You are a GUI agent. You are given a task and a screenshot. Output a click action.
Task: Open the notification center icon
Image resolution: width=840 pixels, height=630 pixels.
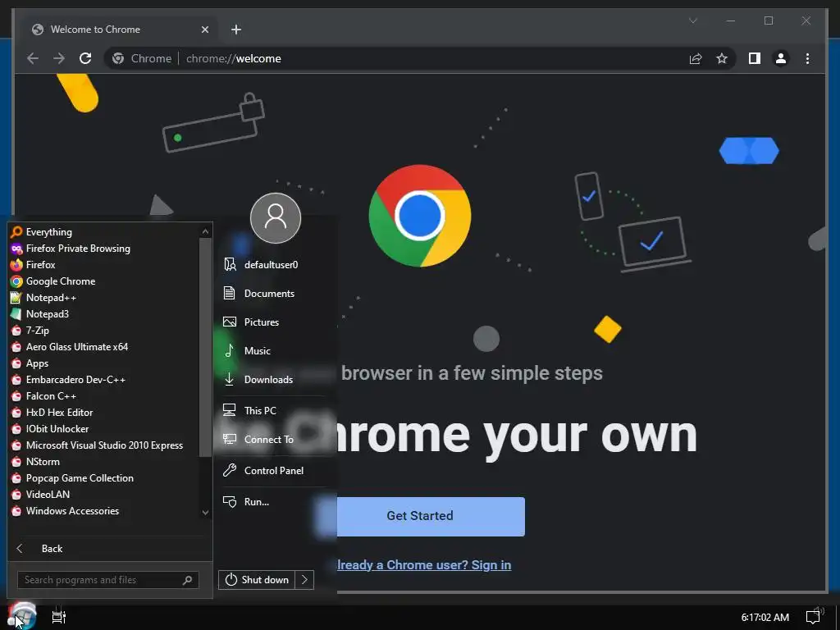[x=813, y=618]
